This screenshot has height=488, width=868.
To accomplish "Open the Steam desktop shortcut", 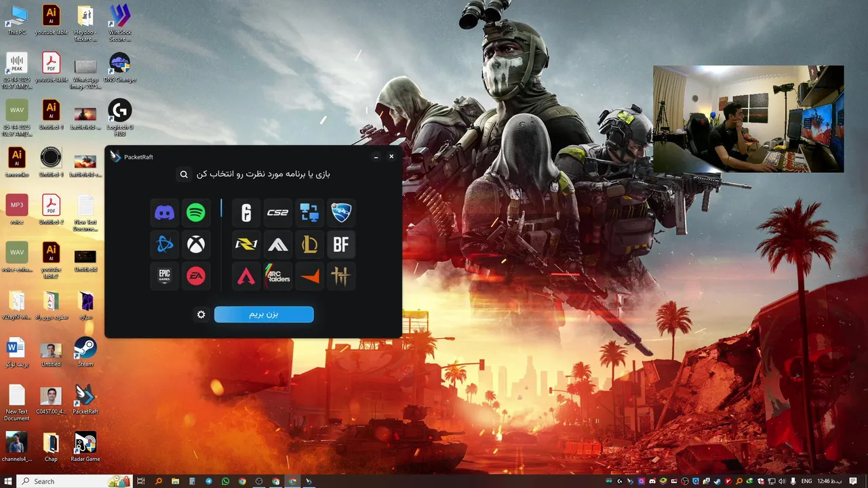I will 85,352.
